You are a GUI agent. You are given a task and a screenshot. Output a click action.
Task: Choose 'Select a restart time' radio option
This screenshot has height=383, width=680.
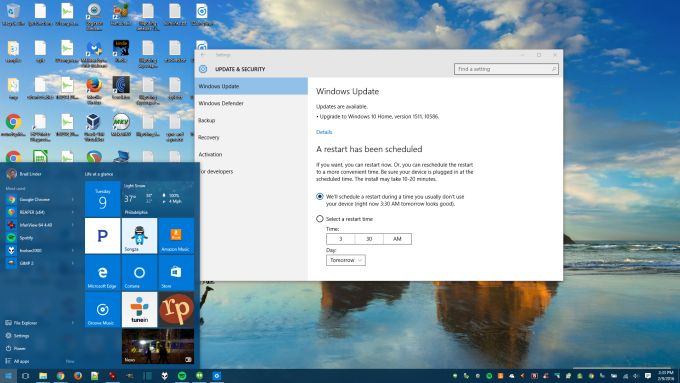coord(320,219)
